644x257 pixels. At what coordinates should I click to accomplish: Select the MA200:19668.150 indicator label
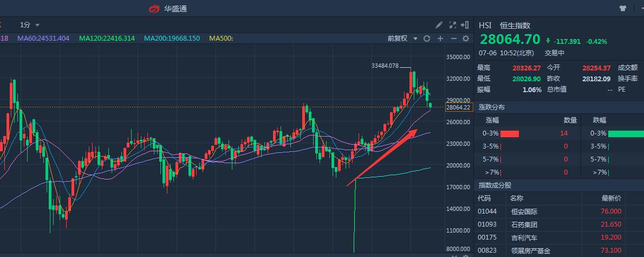[x=172, y=38]
